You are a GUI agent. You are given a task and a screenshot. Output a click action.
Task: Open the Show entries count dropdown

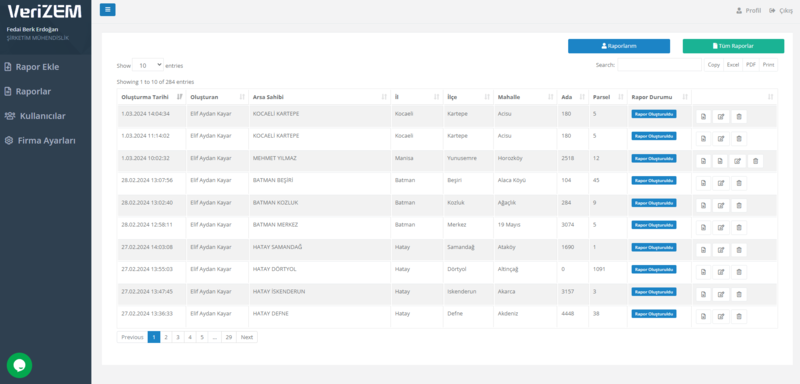point(148,65)
